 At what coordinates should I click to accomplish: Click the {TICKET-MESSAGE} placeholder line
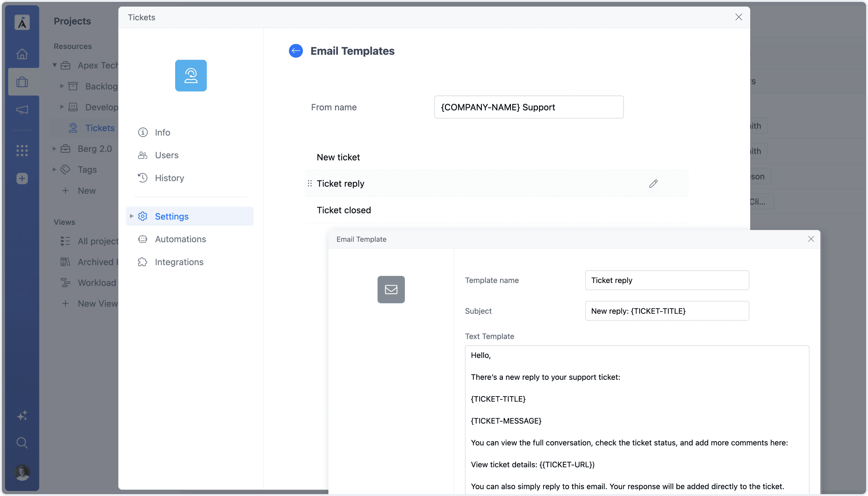(506, 420)
